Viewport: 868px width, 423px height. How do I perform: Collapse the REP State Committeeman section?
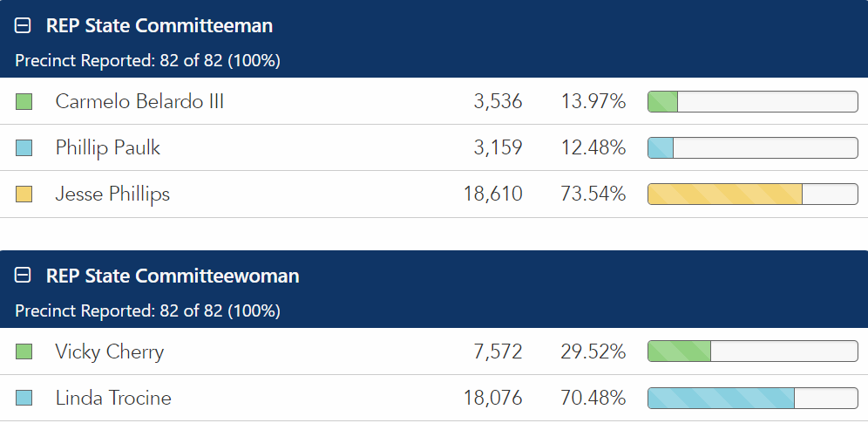coord(24,26)
